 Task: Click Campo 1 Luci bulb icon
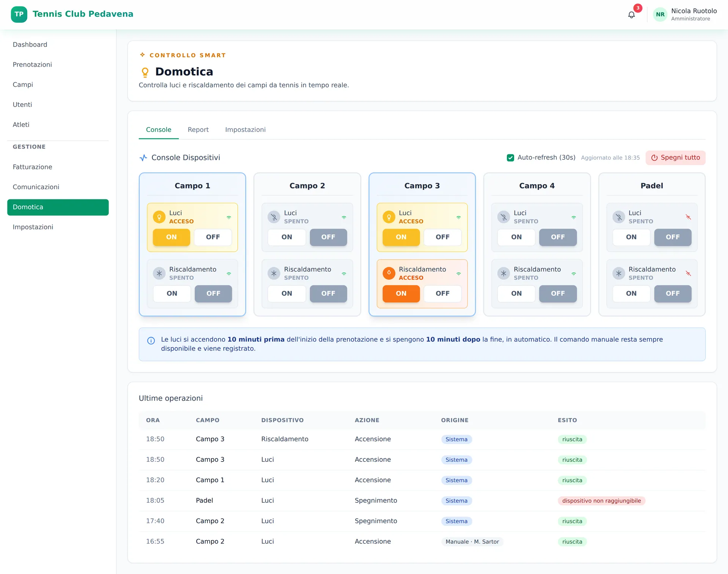[159, 217]
